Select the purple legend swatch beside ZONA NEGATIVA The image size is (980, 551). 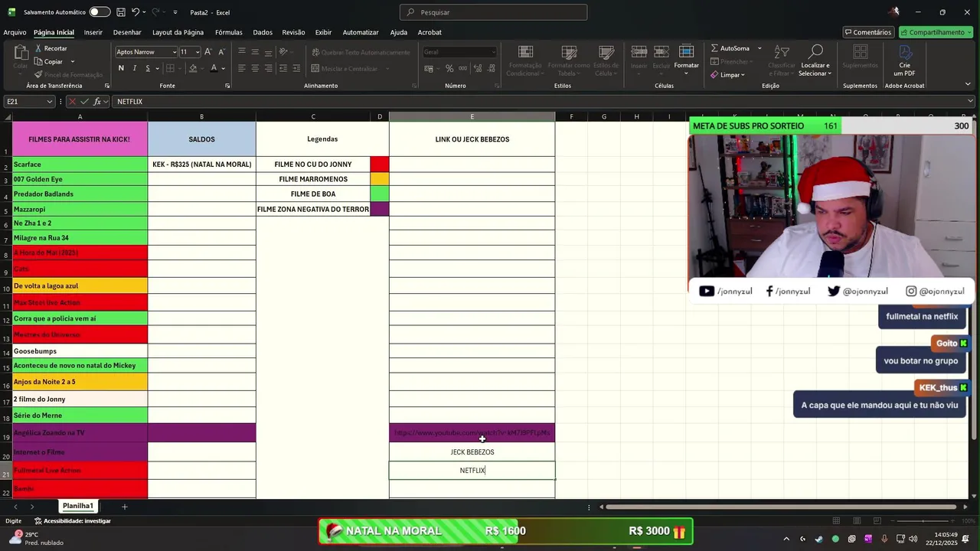coord(380,209)
